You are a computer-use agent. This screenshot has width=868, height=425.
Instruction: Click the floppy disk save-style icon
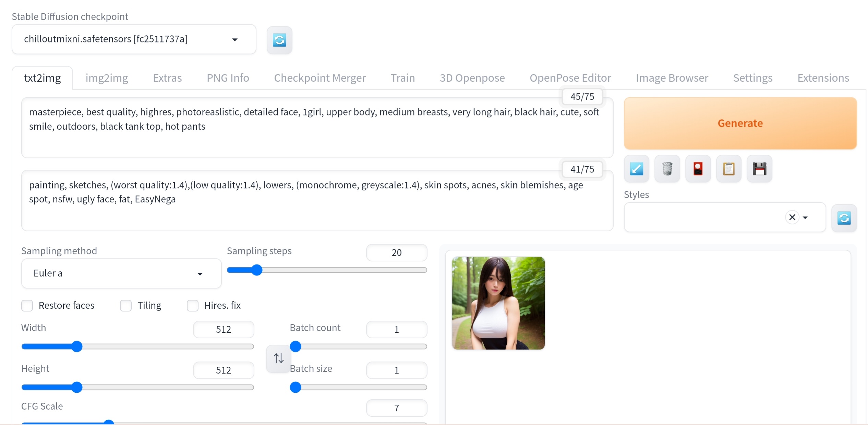pos(760,169)
